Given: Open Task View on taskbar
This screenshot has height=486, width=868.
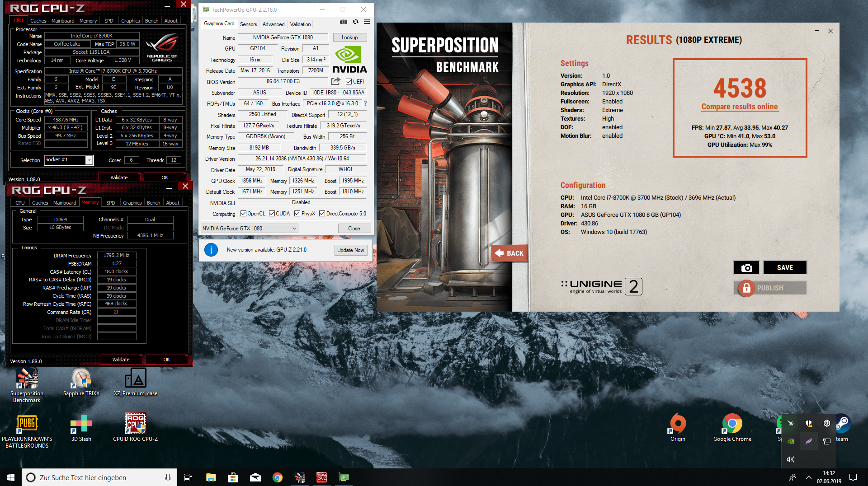Looking at the screenshot, I should 188,477.
